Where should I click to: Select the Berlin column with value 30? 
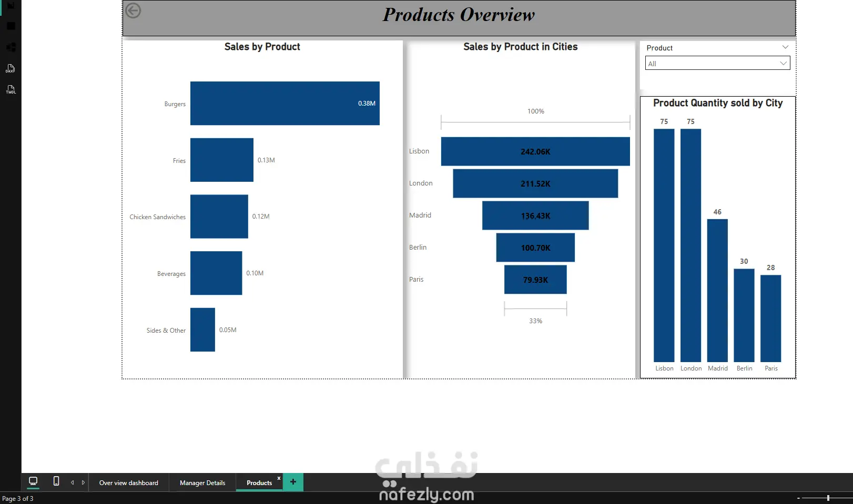tap(744, 315)
